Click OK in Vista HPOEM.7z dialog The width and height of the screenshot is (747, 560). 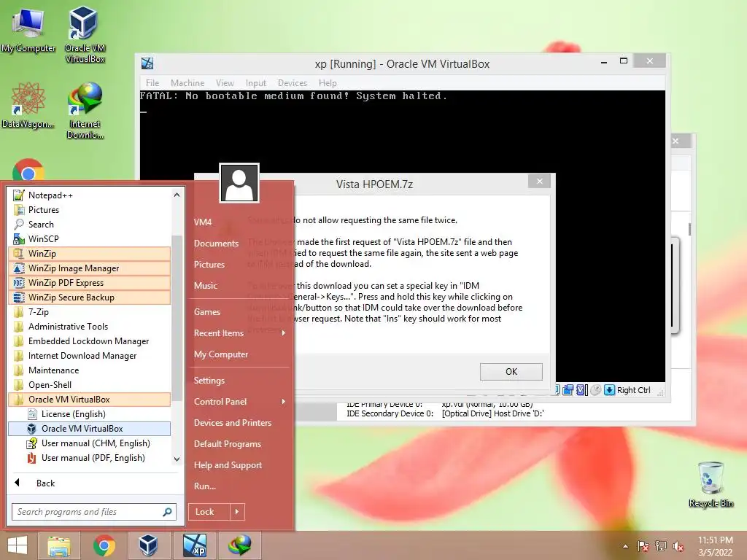click(511, 371)
